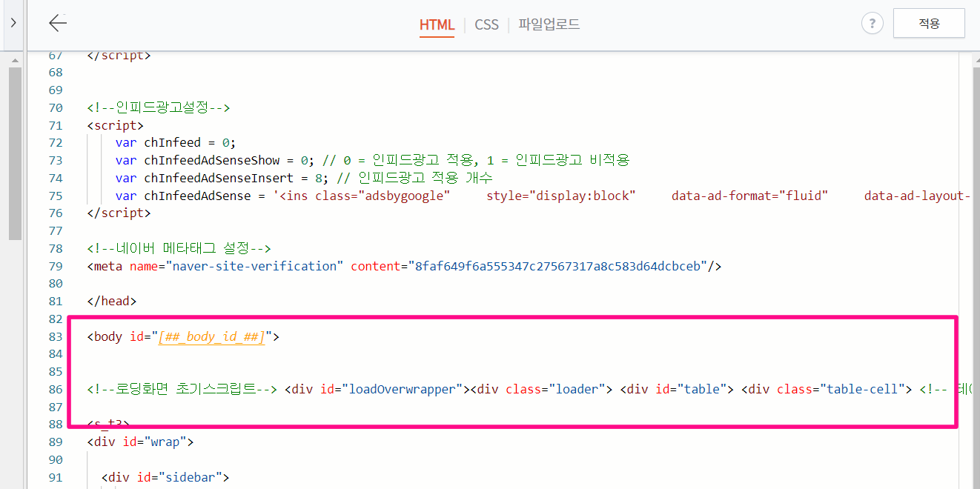Switch to the CSS tab
Viewport: 980px width, 489px height.
[486, 24]
